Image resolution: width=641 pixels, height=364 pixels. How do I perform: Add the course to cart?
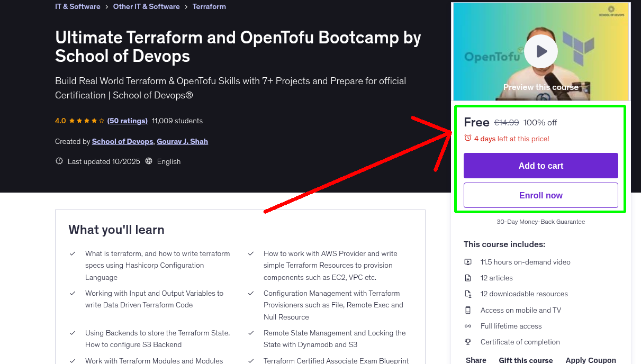point(540,166)
